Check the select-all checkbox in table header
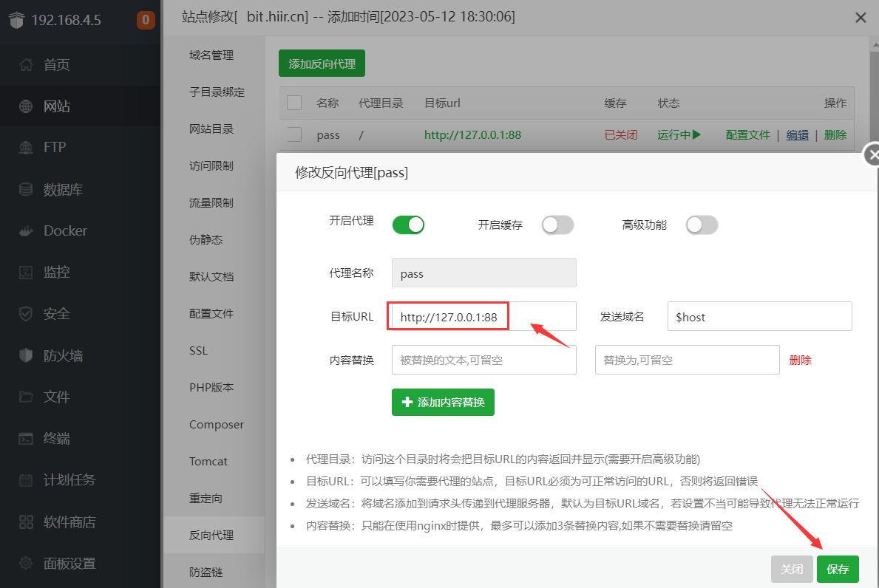879x588 pixels. (294, 103)
